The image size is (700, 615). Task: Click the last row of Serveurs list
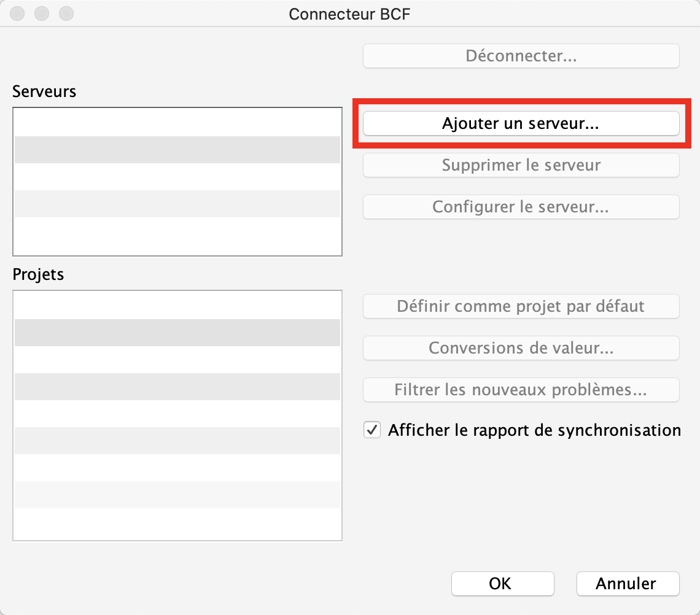click(x=177, y=236)
